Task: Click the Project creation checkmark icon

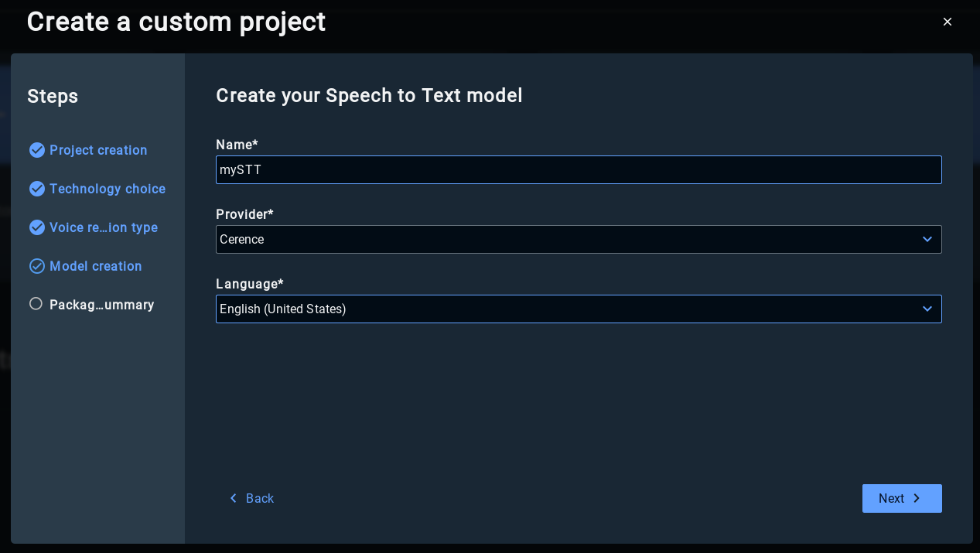Action: 37,150
